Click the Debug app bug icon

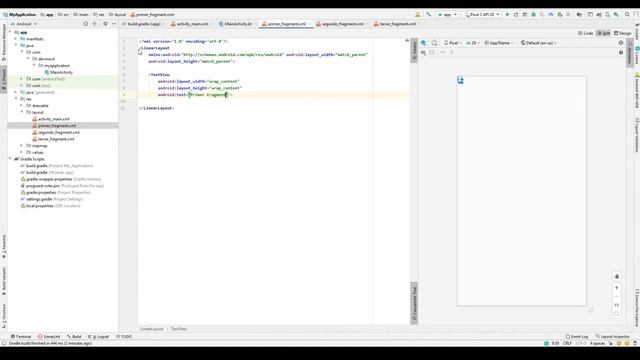pos(533,14)
